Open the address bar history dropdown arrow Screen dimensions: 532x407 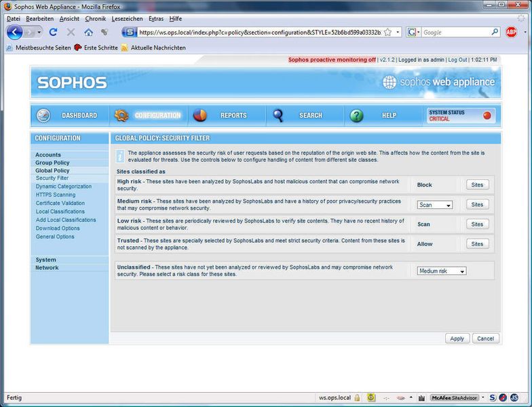coord(398,33)
